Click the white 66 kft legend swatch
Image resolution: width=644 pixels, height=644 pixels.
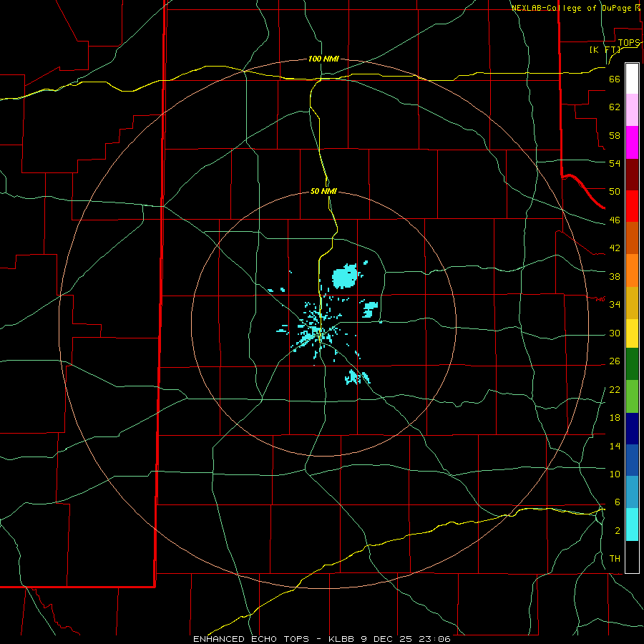632,79
